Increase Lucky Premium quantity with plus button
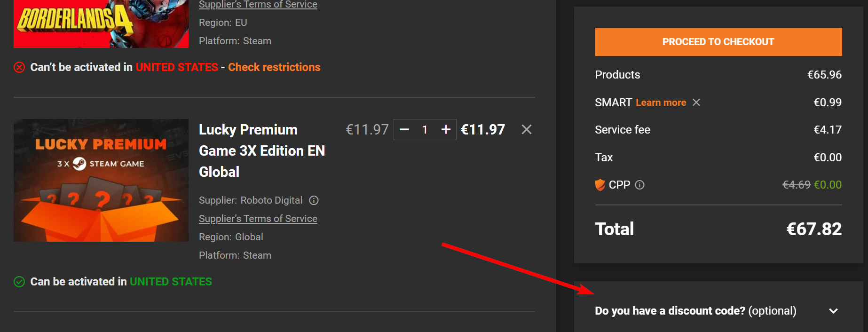Viewport: 868px width, 332px height. [x=446, y=129]
